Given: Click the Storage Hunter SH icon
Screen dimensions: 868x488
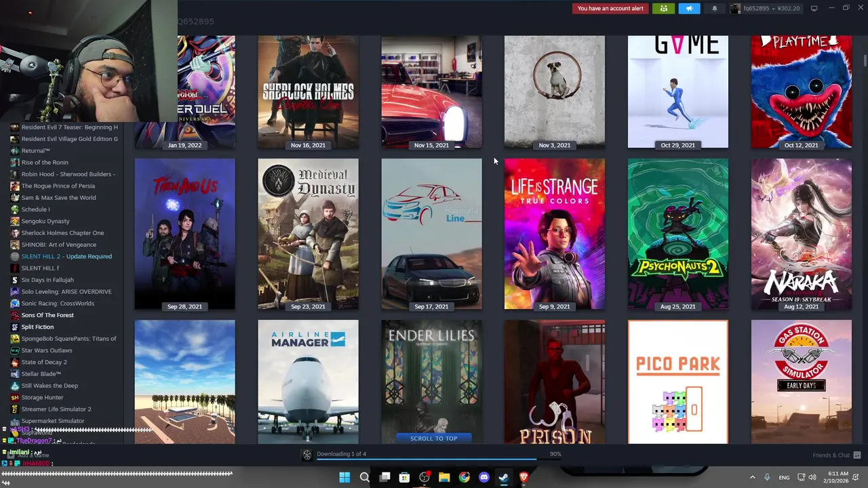Looking at the screenshot, I should (x=15, y=397).
